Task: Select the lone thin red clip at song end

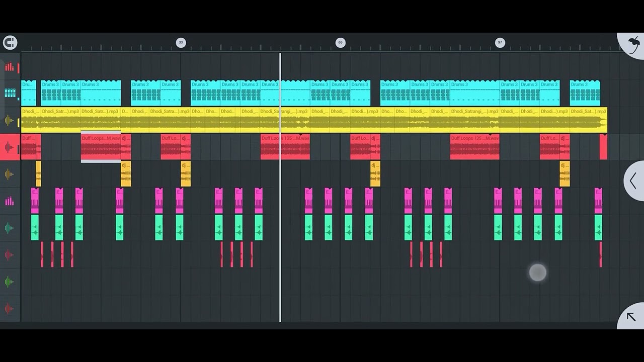Action: 600,254
